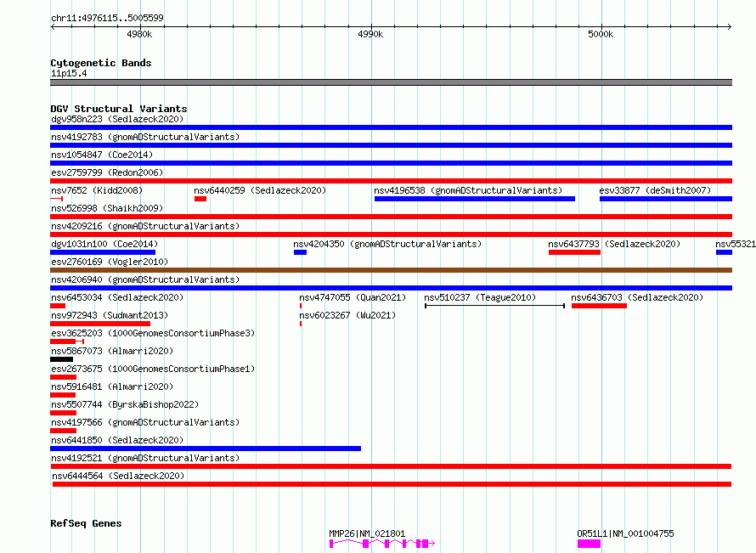Open the nsv4192521 gnomAD red bar
Image resolution: width=756 pixels, height=553 pixels.
point(391,466)
